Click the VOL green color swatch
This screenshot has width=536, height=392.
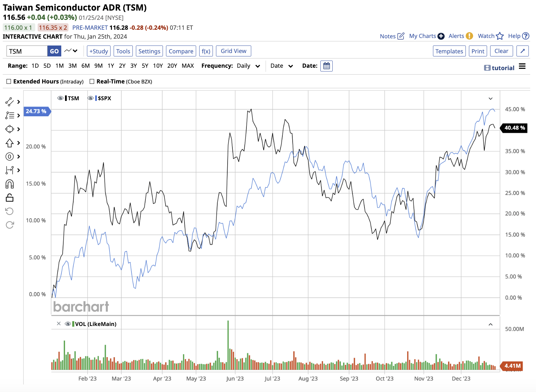click(73, 324)
